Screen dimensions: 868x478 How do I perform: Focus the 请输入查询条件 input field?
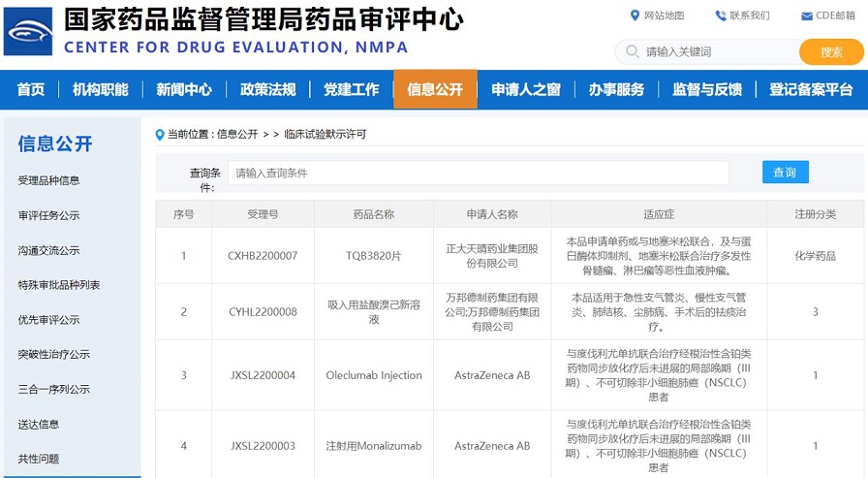coord(479,173)
